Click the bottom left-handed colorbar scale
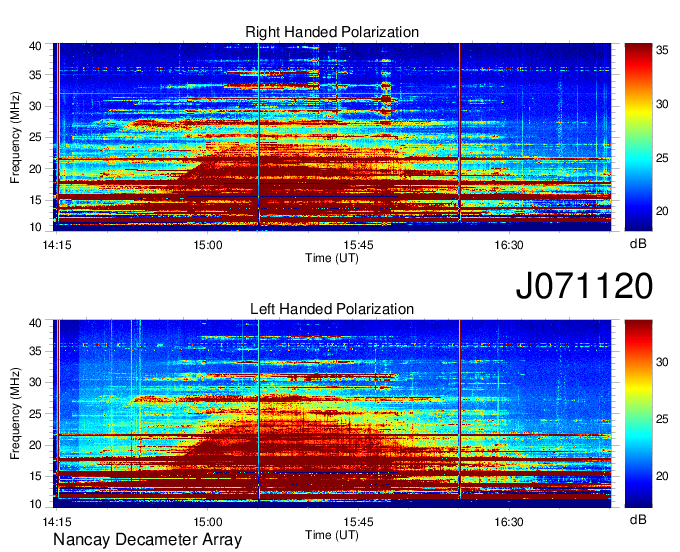Screen dimensions: 680x552 tap(638, 413)
